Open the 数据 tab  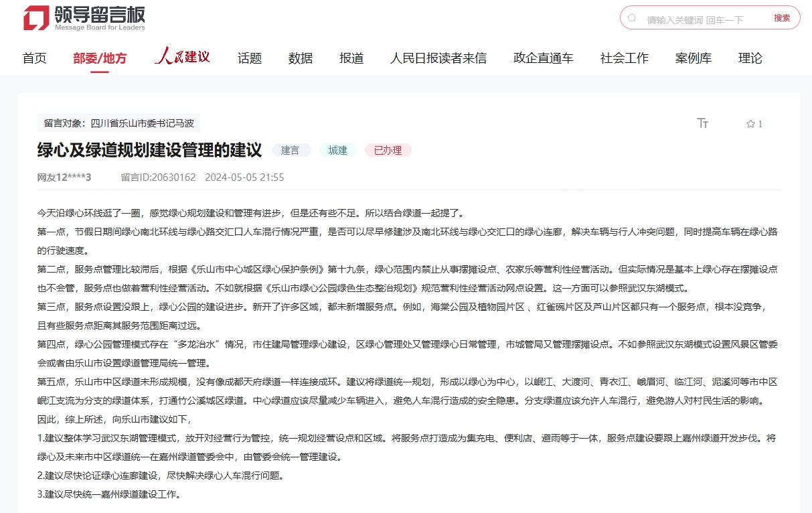300,58
